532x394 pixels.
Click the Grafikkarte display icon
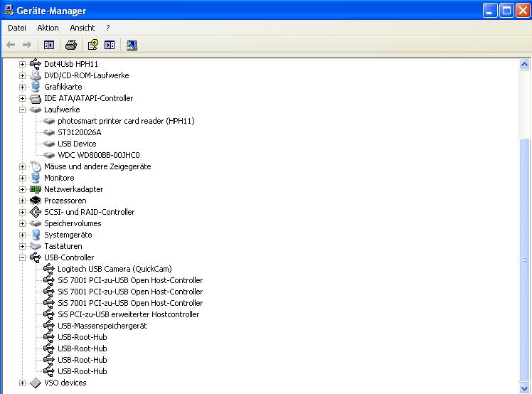point(36,87)
